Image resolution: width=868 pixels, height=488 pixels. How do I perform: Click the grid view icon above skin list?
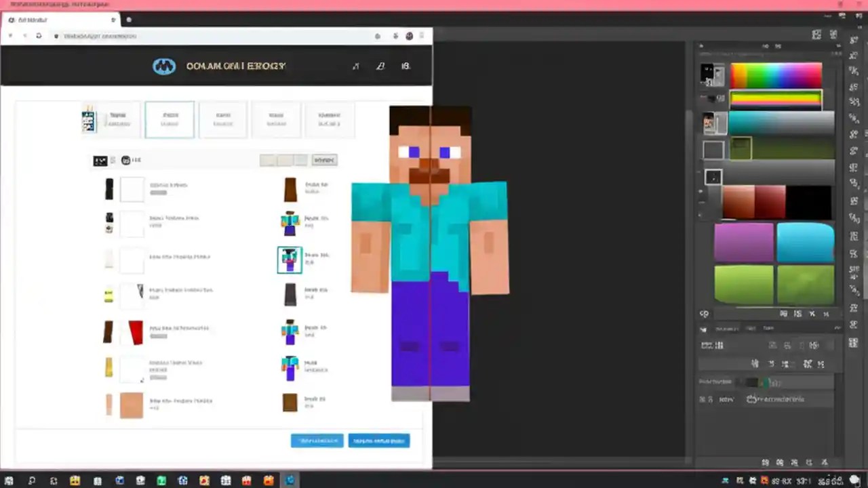[x=100, y=160]
